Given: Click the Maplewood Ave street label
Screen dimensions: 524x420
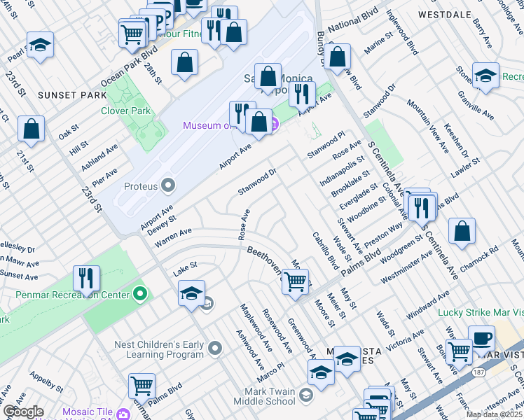Looking at the screenshot, I should [256, 328].
